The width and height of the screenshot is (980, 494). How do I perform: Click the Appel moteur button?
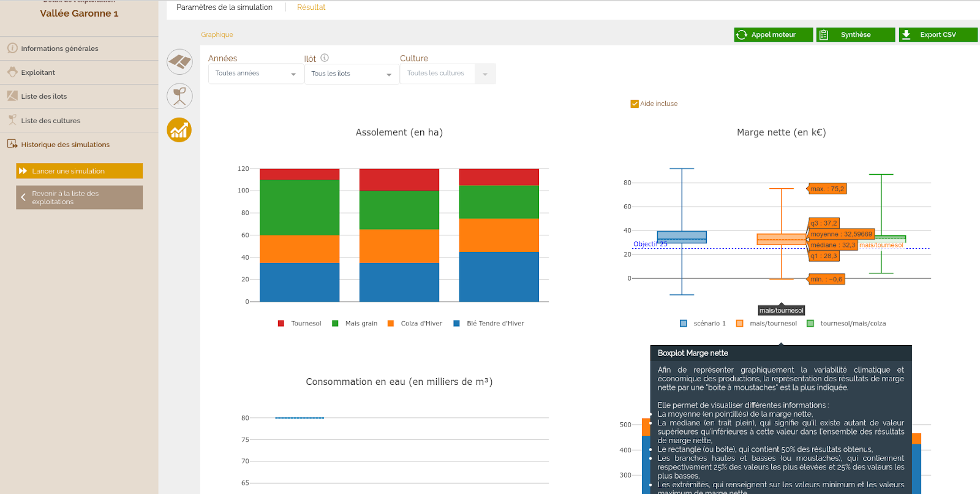[x=774, y=35]
